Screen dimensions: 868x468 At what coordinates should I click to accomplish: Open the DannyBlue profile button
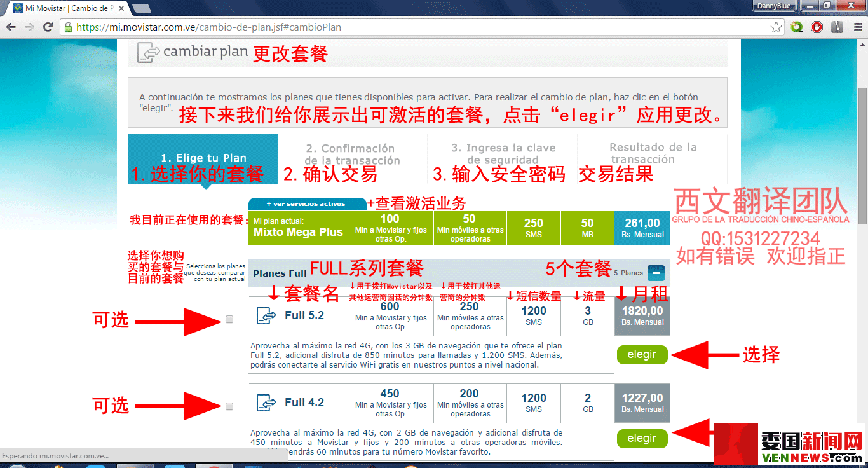coord(775,6)
